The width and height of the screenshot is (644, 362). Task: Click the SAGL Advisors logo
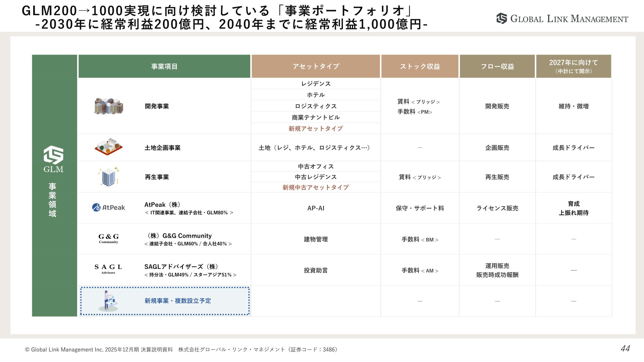tap(108, 269)
